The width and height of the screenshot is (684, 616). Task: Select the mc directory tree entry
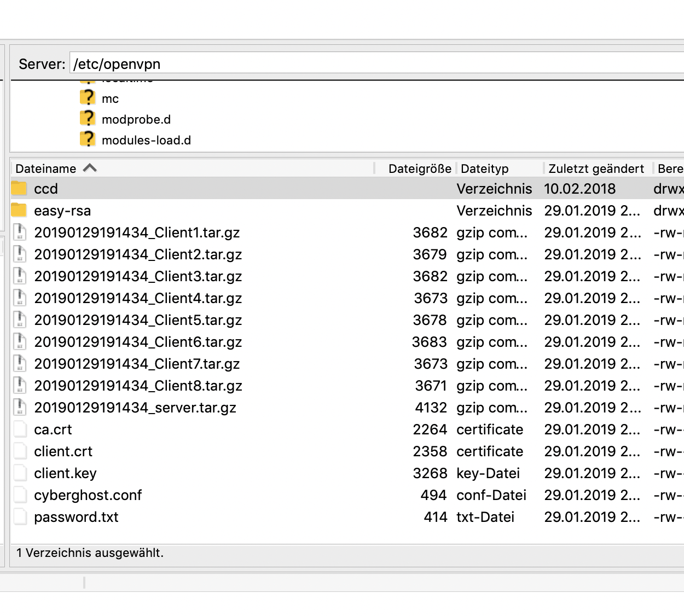click(110, 99)
